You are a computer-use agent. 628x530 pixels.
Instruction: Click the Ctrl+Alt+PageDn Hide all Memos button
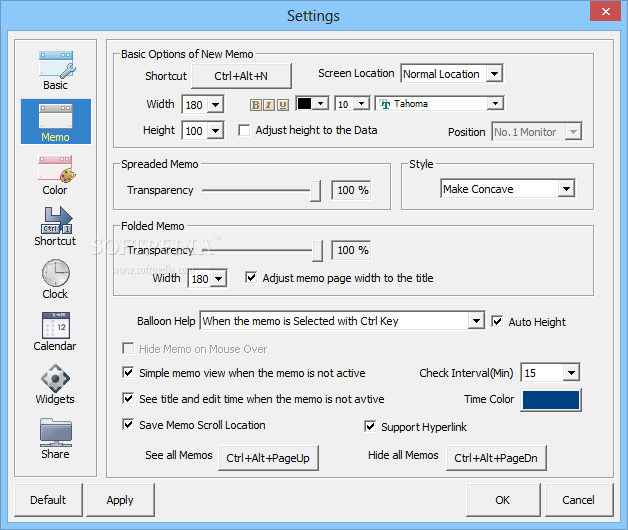click(496, 458)
